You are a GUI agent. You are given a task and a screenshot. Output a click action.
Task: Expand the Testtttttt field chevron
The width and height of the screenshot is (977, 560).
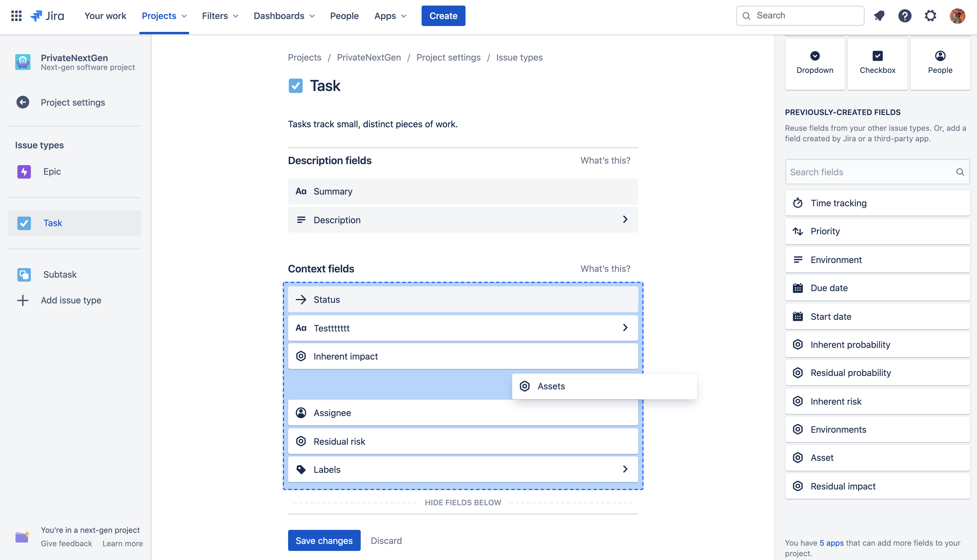(x=625, y=328)
